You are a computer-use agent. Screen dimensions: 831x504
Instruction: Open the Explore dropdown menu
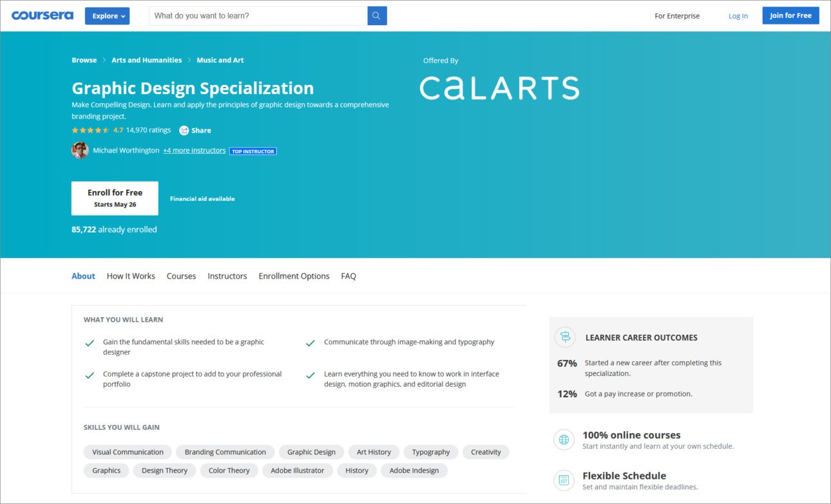(x=107, y=16)
